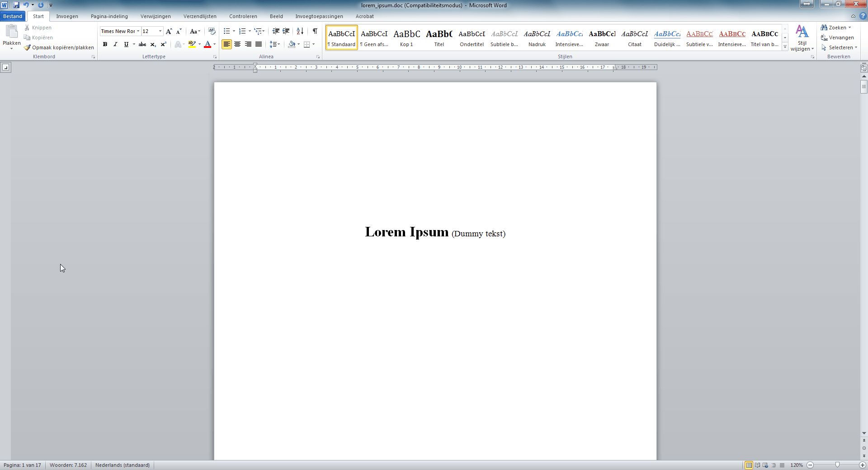Switch to Invoegen tab
This screenshot has height=470, width=868.
[x=67, y=16]
